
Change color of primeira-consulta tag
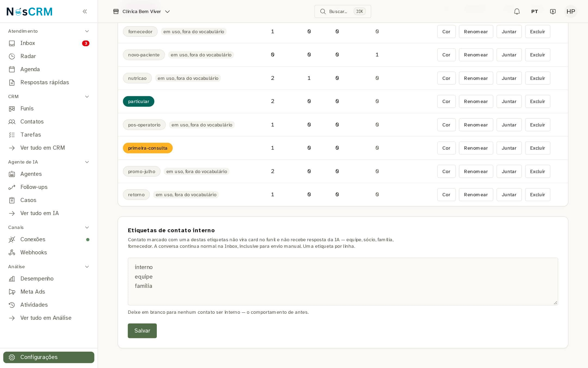(x=446, y=148)
